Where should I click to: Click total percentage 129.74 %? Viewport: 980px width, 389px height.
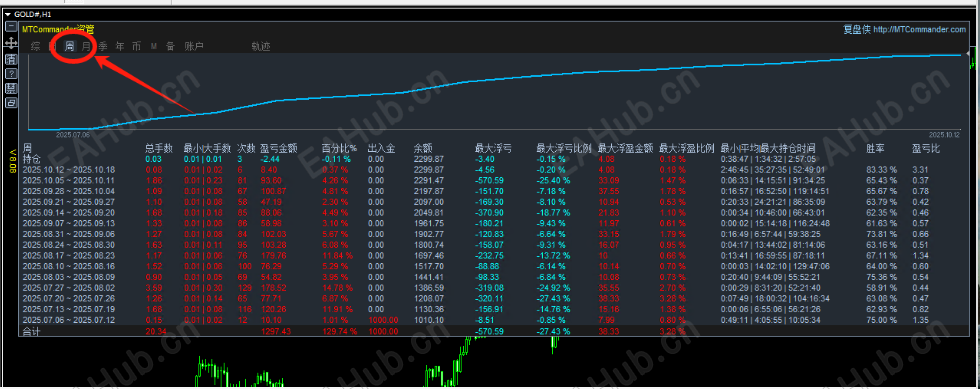point(339,331)
